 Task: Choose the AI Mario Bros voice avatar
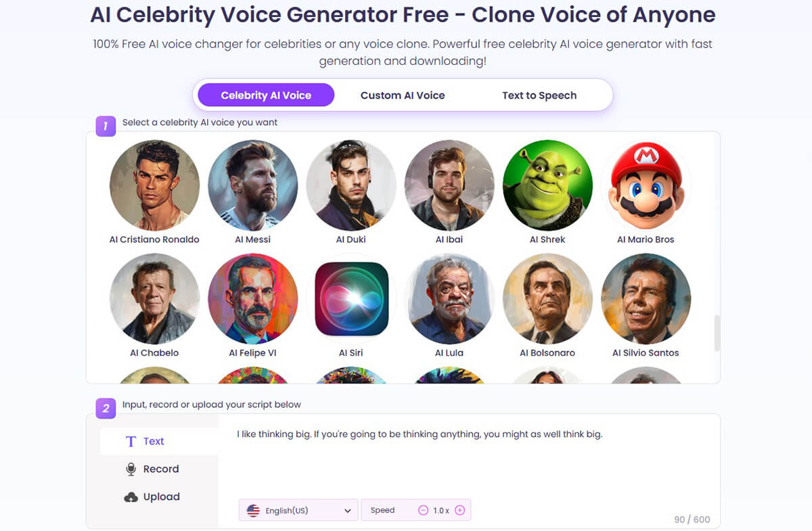tap(646, 185)
